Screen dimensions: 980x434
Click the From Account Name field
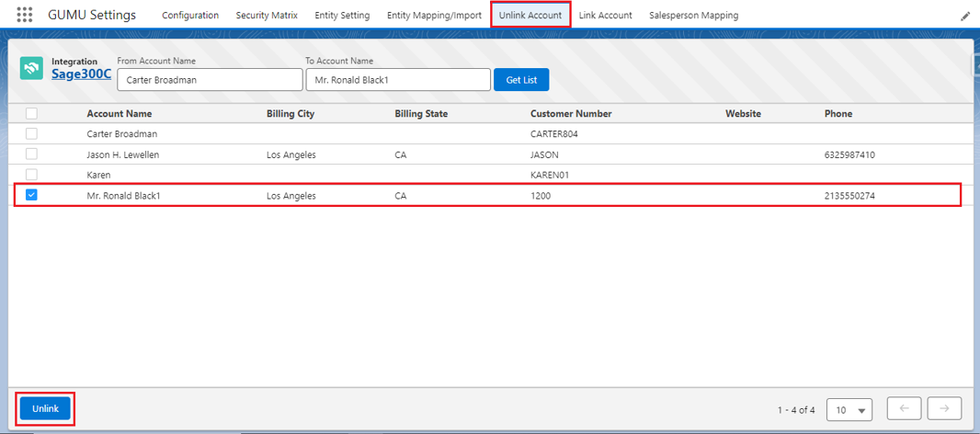click(x=210, y=80)
